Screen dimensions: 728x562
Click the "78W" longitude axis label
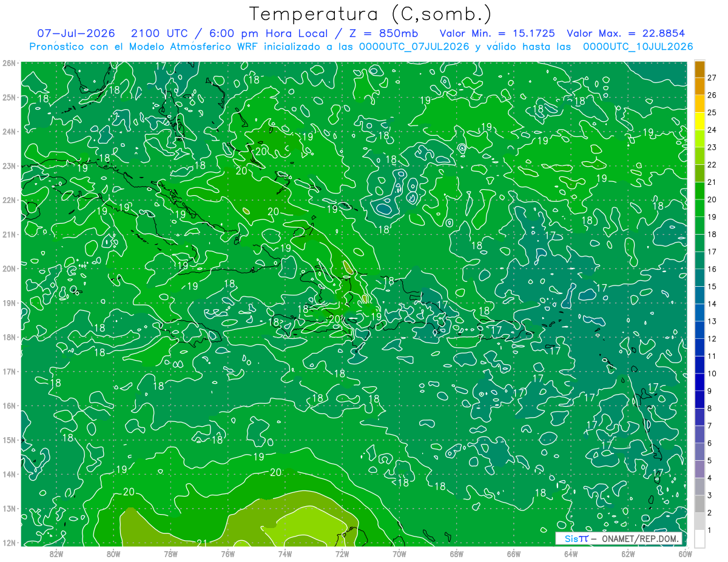[x=170, y=554]
